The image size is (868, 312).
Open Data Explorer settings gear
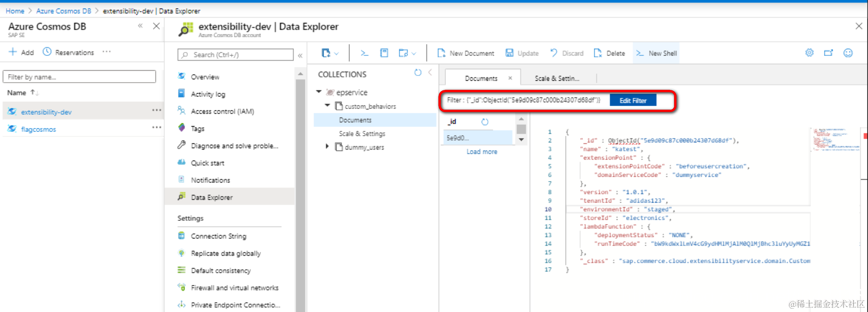pos(809,53)
